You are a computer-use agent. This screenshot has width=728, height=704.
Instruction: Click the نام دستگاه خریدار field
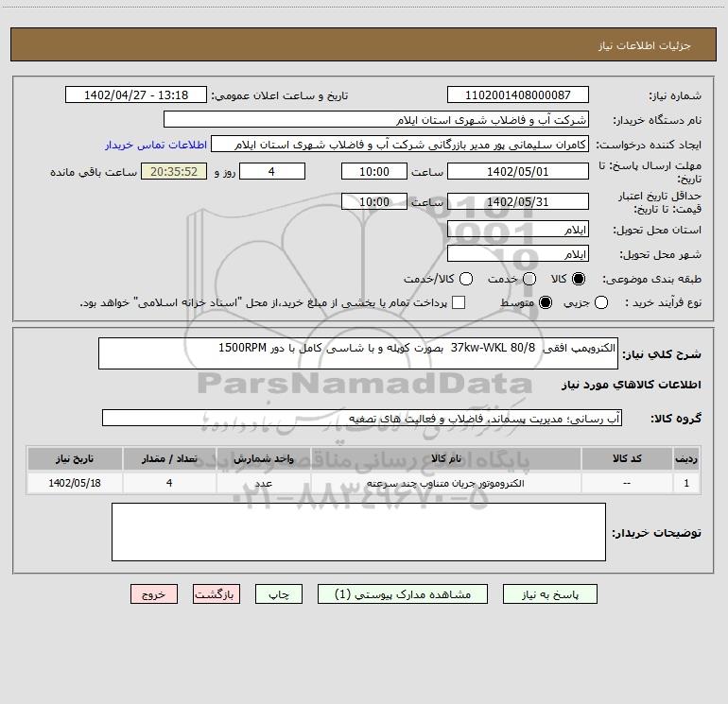[x=376, y=120]
